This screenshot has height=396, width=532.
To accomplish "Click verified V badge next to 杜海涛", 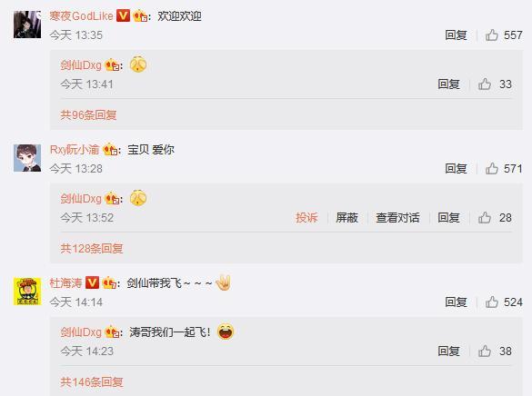I will [92, 282].
